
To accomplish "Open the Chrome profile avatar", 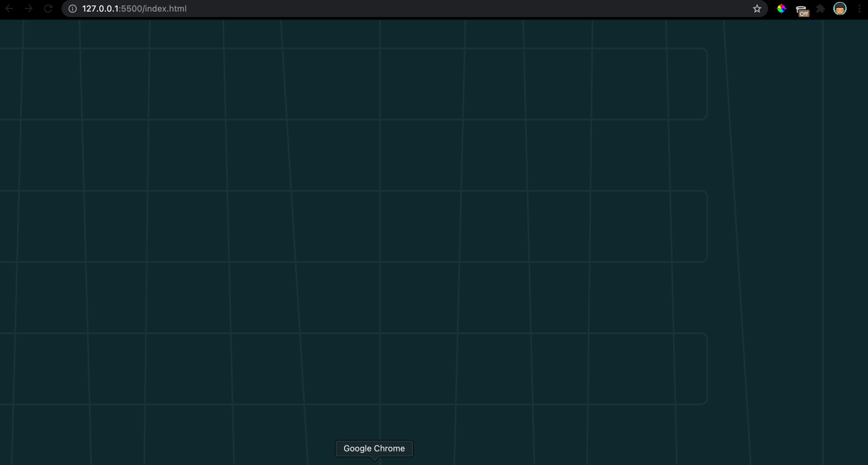I will click(840, 9).
